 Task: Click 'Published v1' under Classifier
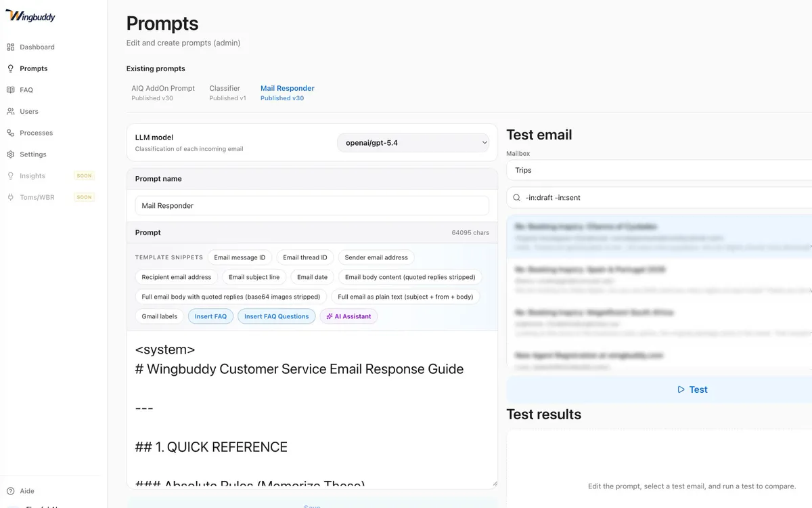[227, 98]
